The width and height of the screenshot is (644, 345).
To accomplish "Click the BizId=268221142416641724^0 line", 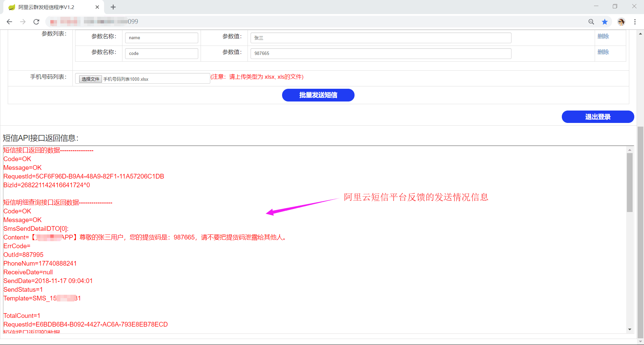I will [x=47, y=185].
